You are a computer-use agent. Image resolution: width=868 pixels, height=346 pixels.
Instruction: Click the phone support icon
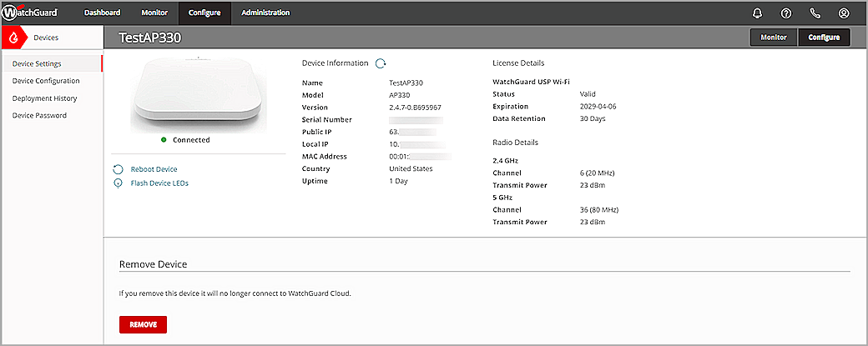pos(815,13)
